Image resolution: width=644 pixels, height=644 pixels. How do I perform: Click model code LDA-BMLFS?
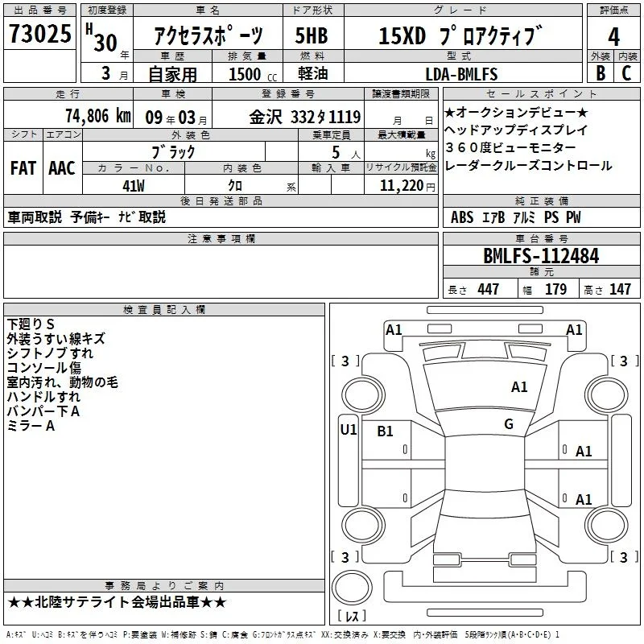(x=461, y=74)
